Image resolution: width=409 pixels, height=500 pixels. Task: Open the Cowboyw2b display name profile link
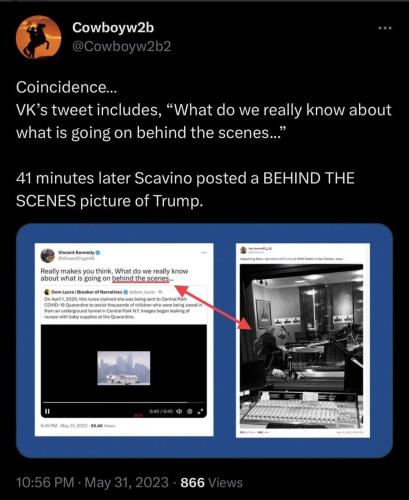(113, 28)
